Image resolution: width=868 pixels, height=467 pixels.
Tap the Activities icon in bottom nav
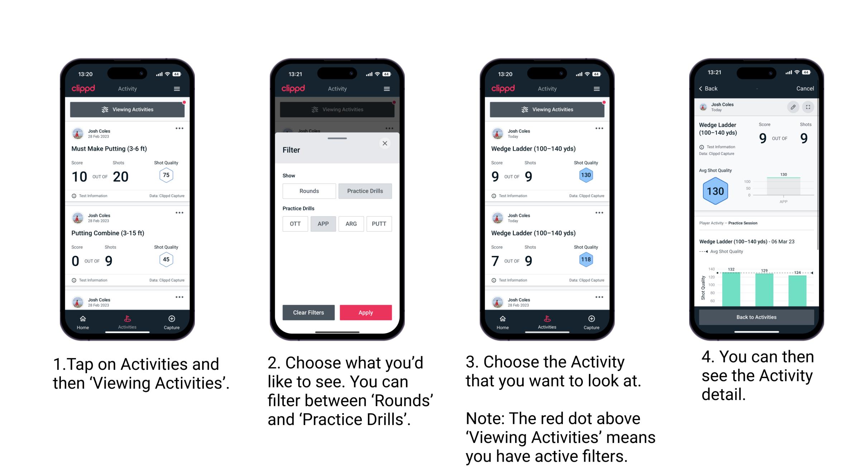point(128,320)
